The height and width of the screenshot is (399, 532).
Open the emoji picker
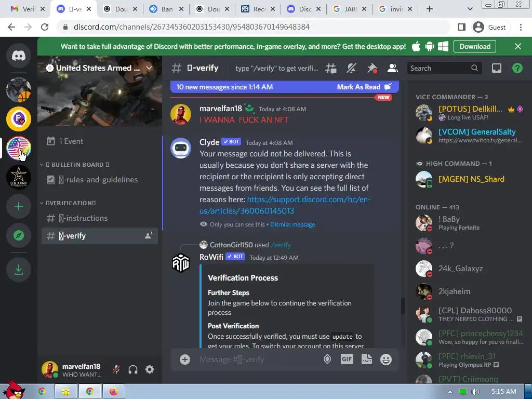click(386, 360)
